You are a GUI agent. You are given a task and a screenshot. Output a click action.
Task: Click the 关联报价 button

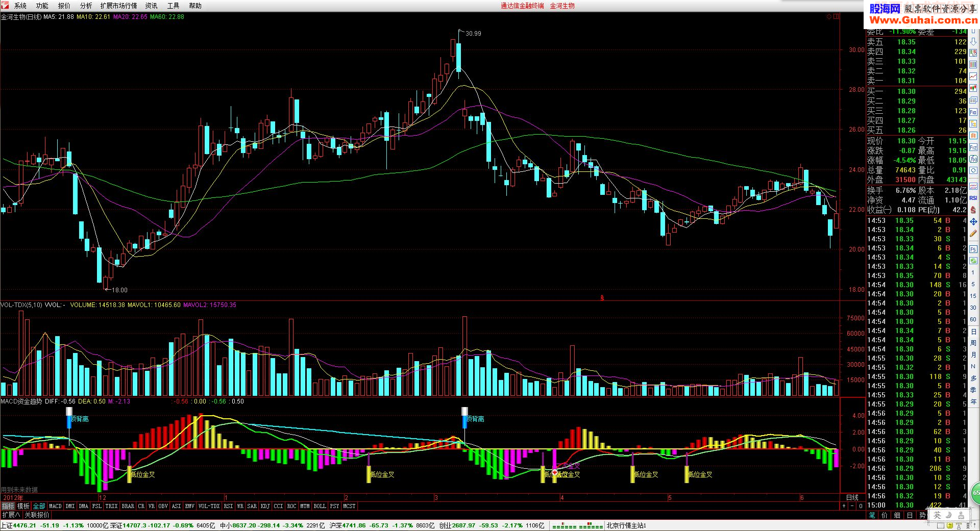[x=37, y=515]
